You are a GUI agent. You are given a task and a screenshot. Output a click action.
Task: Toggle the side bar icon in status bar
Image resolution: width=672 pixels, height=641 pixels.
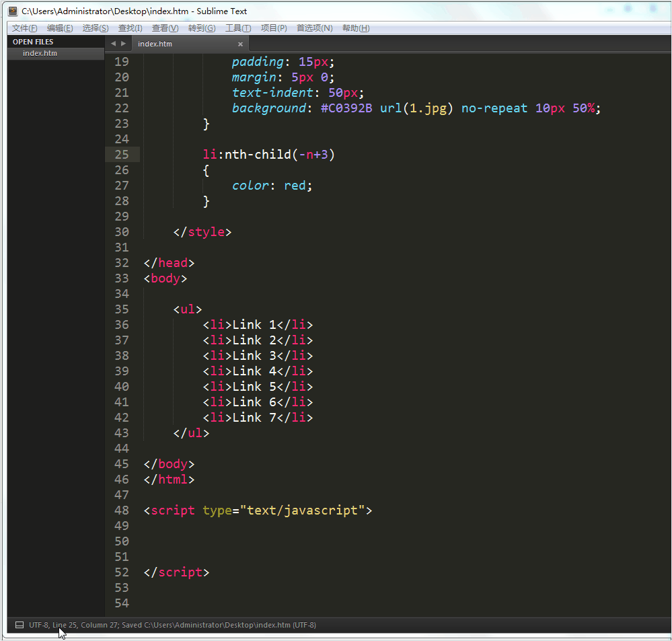click(x=20, y=625)
